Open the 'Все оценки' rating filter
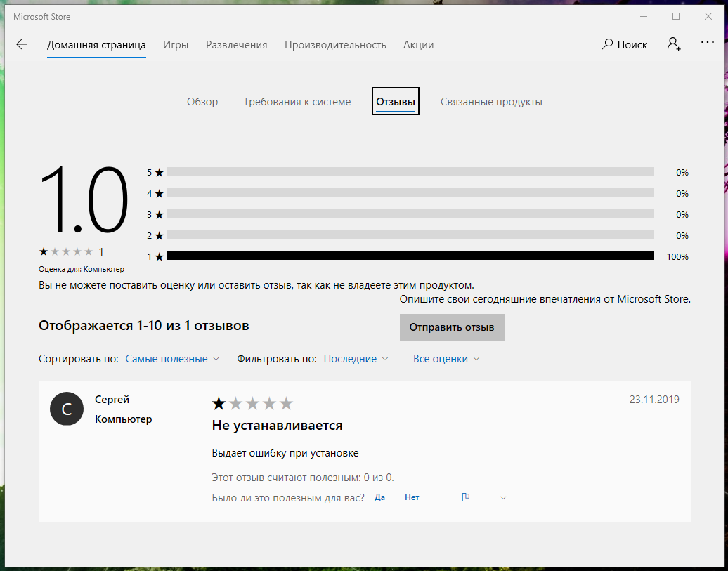 446,359
